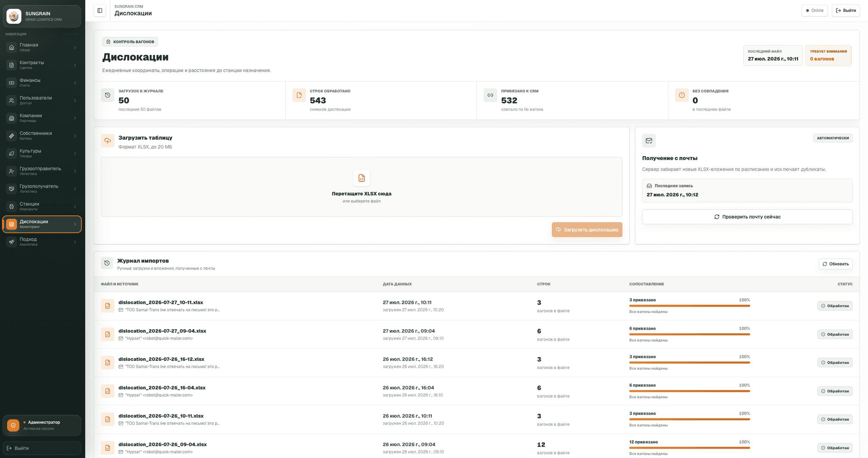Click the Станции train icon
Image resolution: width=868 pixels, height=458 pixels.
pyautogui.click(x=11, y=207)
